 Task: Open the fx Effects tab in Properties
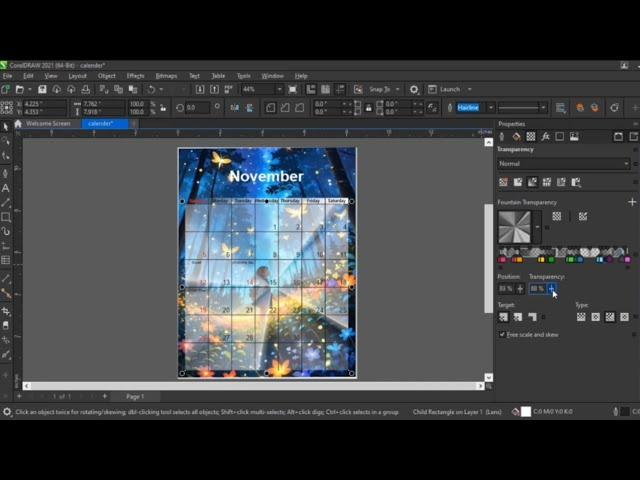[x=545, y=137]
